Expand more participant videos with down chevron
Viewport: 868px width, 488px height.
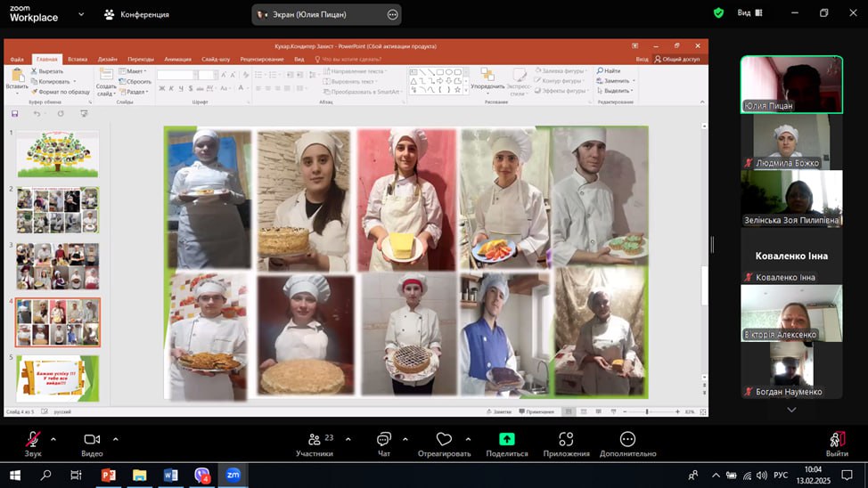point(791,410)
